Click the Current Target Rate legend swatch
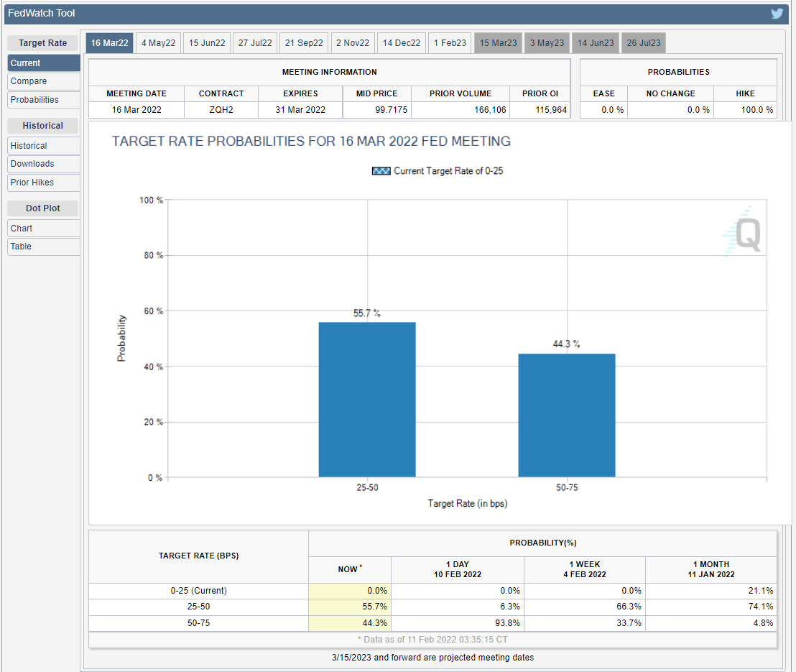This screenshot has width=796, height=672. [381, 171]
